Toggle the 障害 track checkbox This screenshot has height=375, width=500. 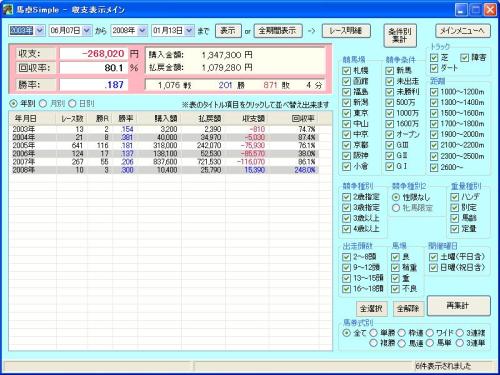464,58
